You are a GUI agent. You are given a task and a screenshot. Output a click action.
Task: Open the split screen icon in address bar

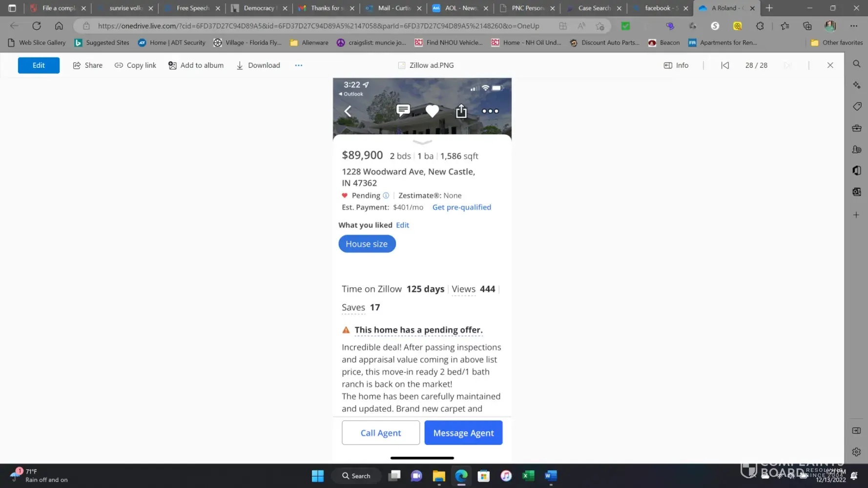coord(563,26)
